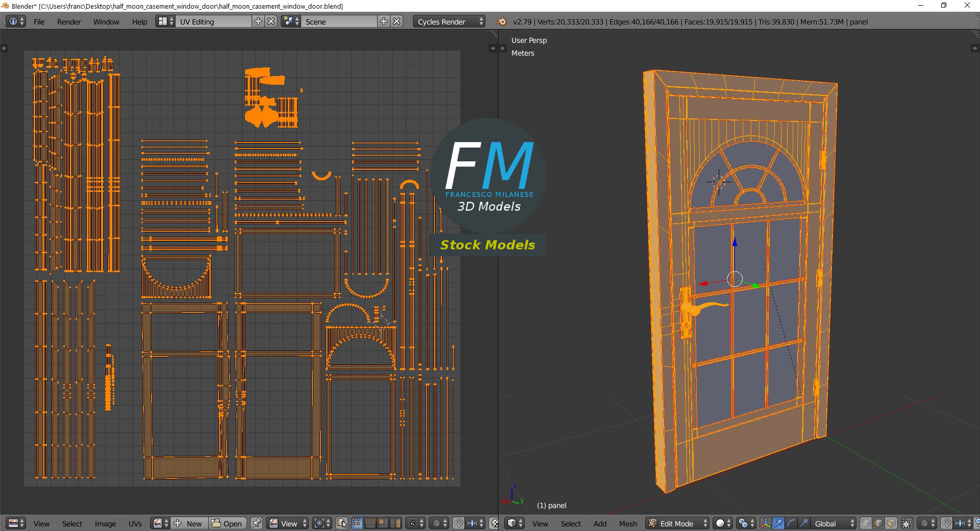Toggle snapping magnet in the 3D viewport
Screen dimensions: 980x531
[x=946, y=523]
